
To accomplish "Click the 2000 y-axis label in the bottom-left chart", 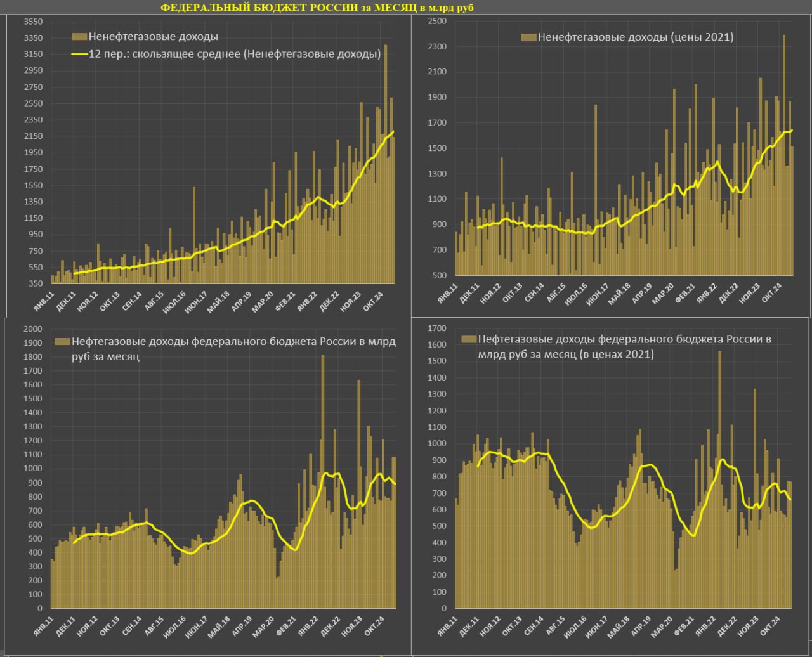I will [32, 328].
